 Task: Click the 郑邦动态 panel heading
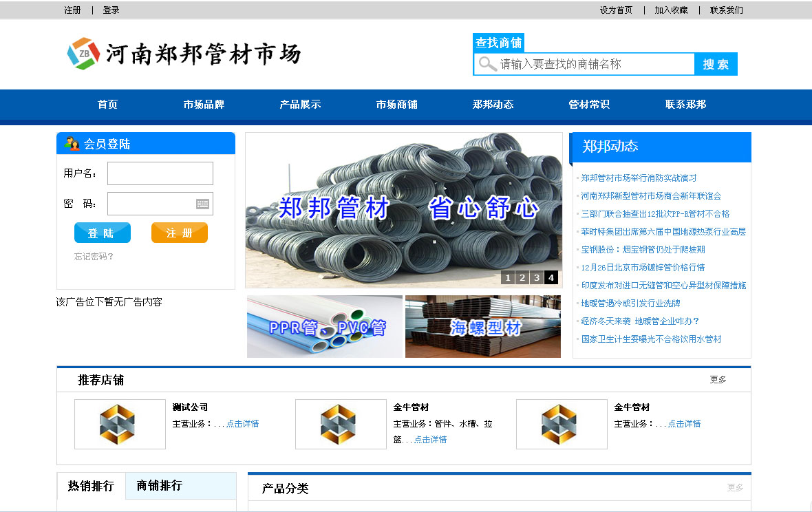[x=610, y=147]
